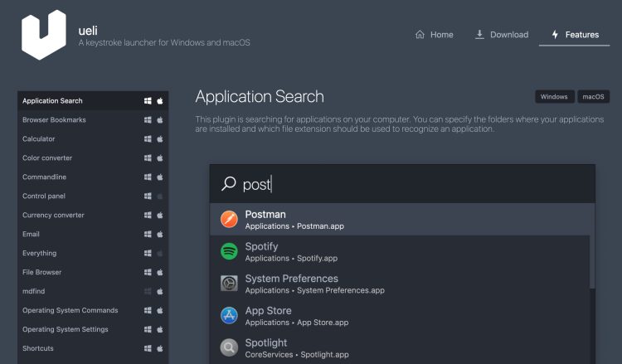The image size is (622, 364).
Task: Click the App Store icon
Action: click(229, 316)
